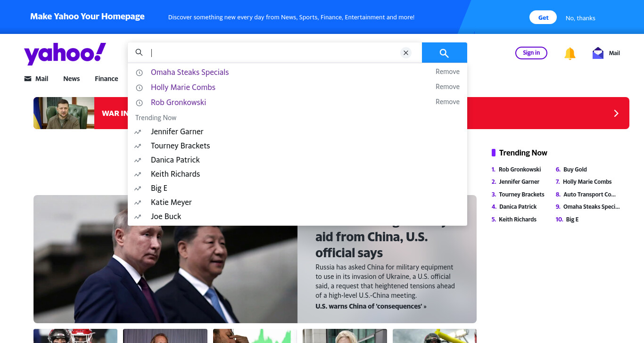
Task: Open 'U.S. warns China of consequences' link
Action: coord(371,306)
